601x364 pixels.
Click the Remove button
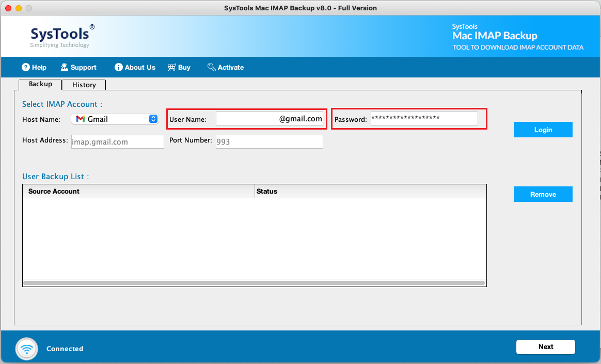[543, 194]
